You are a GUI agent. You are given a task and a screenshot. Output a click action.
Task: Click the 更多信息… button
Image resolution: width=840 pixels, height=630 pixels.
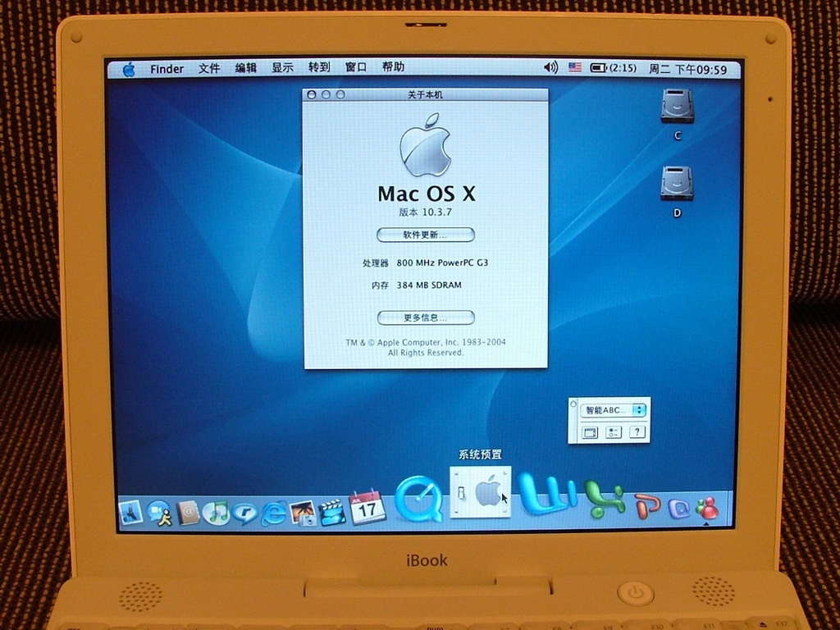(x=426, y=317)
